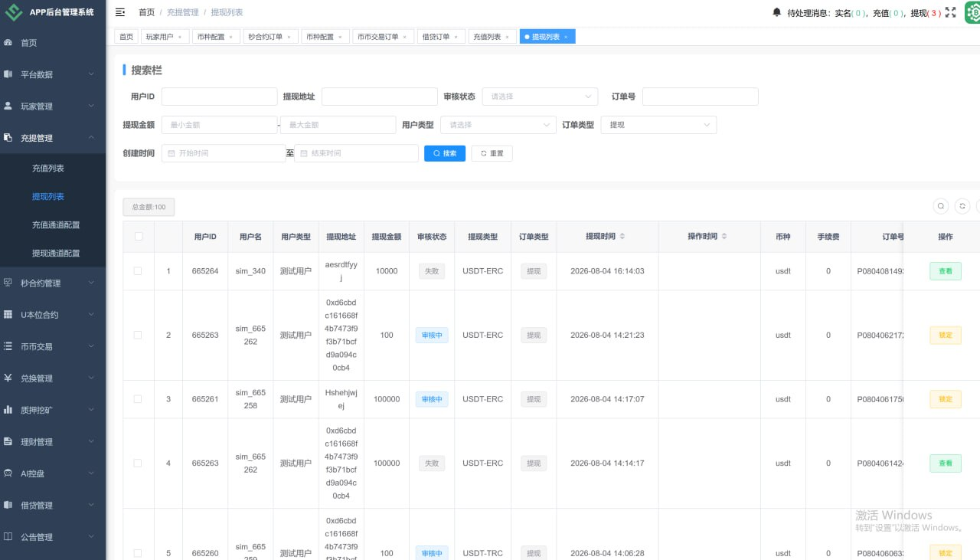Close the 币币交易订单 tab
The image size is (980, 560).
point(405,37)
